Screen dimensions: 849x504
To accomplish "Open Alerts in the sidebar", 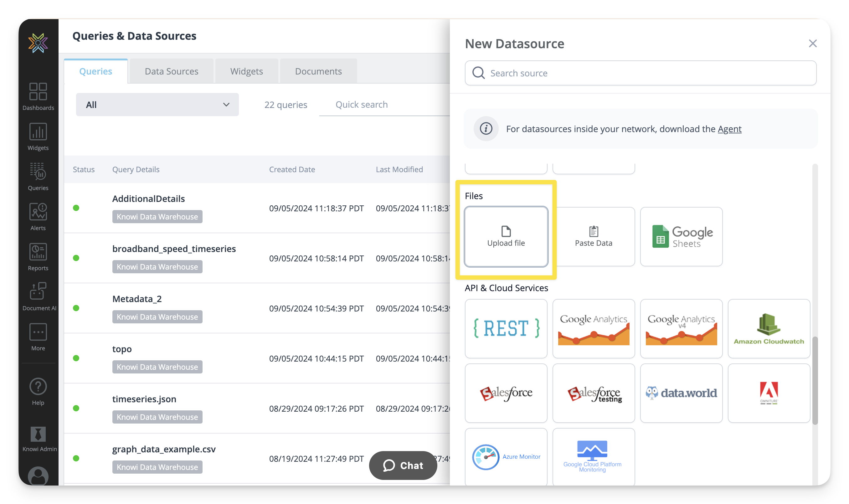I will click(x=38, y=217).
